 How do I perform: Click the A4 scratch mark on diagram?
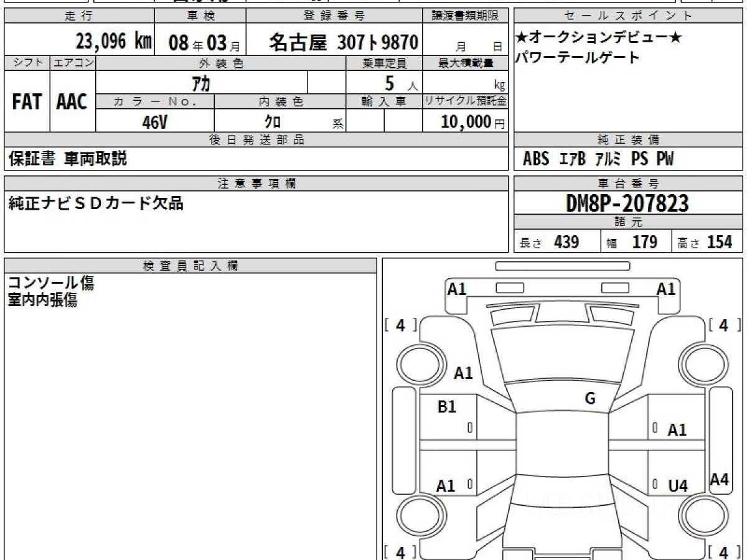(720, 479)
